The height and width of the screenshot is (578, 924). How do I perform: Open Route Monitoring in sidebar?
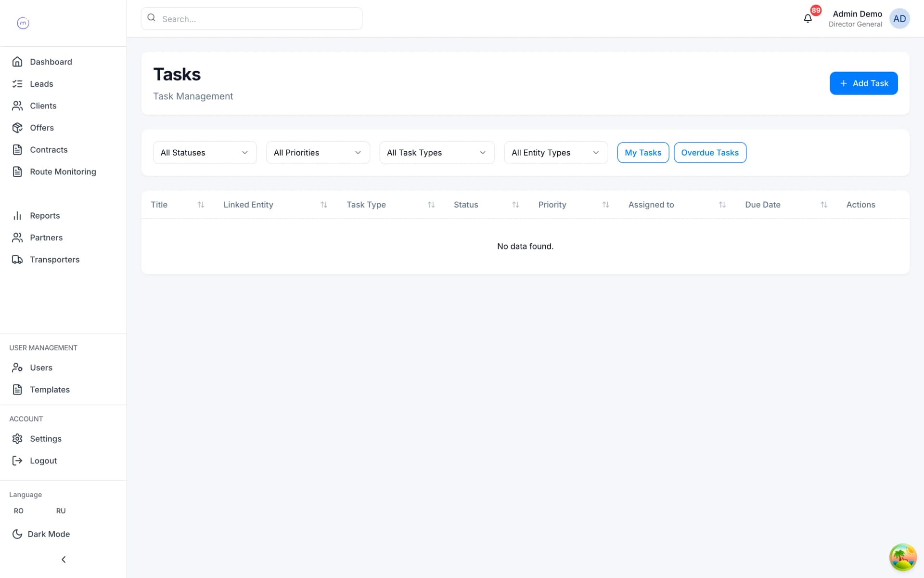click(x=63, y=171)
